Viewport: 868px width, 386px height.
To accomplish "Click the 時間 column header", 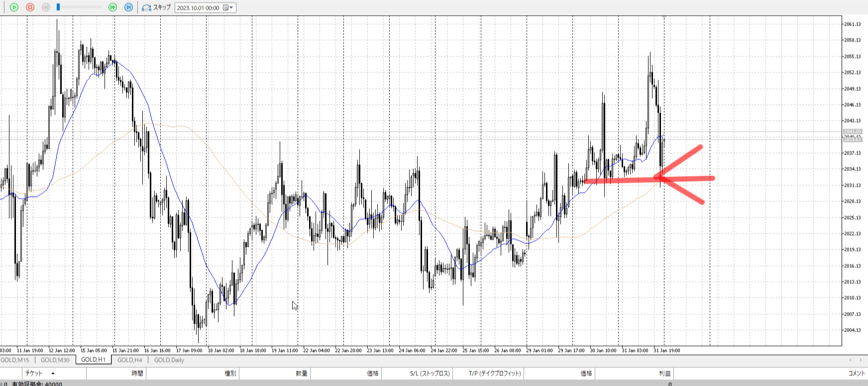I will click(137, 373).
